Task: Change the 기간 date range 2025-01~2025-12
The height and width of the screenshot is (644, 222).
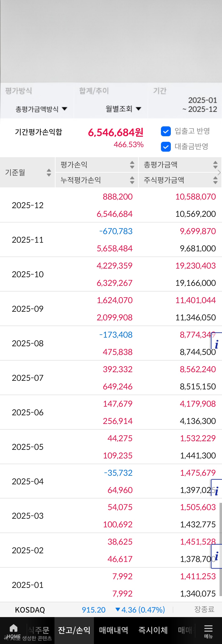Action: point(200,105)
